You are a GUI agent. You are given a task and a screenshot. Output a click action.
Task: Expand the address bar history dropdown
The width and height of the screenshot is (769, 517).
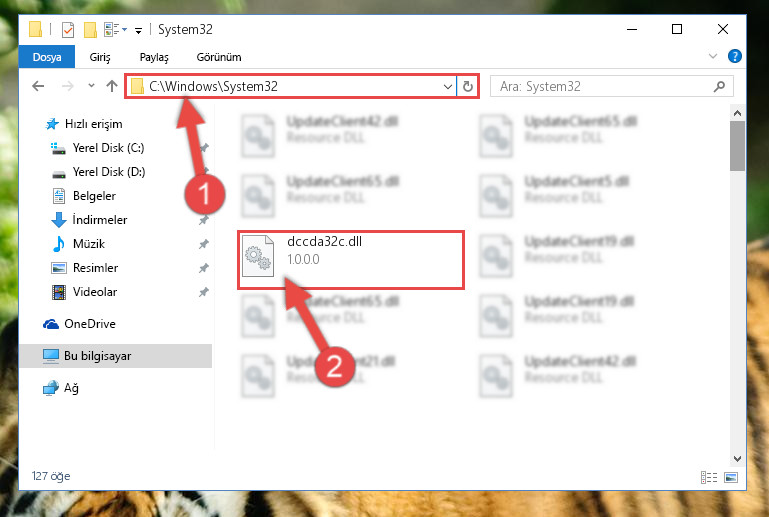pyautogui.click(x=447, y=86)
